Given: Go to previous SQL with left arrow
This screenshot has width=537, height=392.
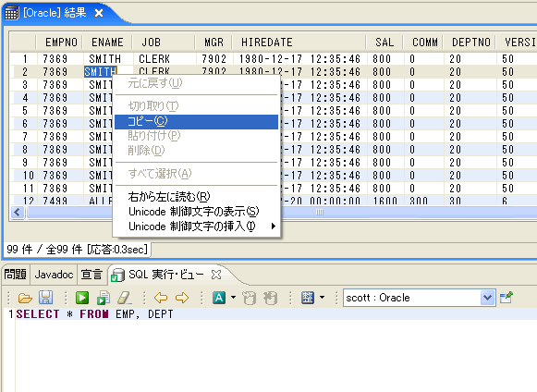Looking at the screenshot, I should [161, 298].
